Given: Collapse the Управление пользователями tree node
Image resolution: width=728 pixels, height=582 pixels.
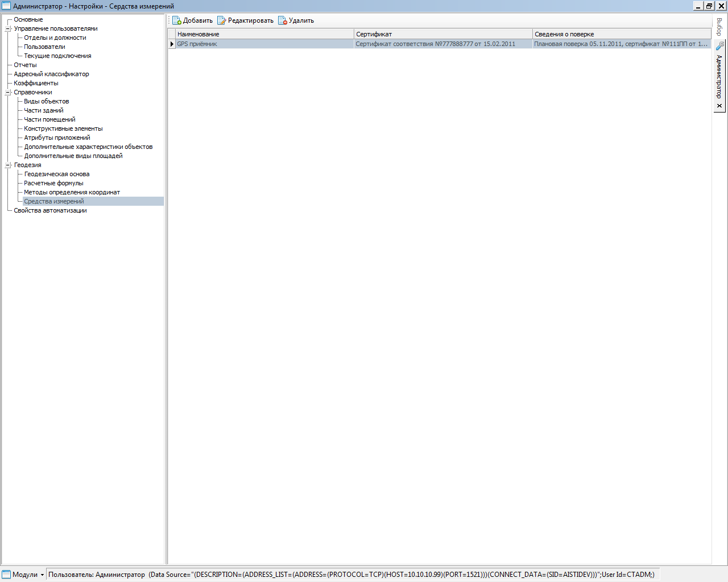Looking at the screenshot, I should coord(8,28).
